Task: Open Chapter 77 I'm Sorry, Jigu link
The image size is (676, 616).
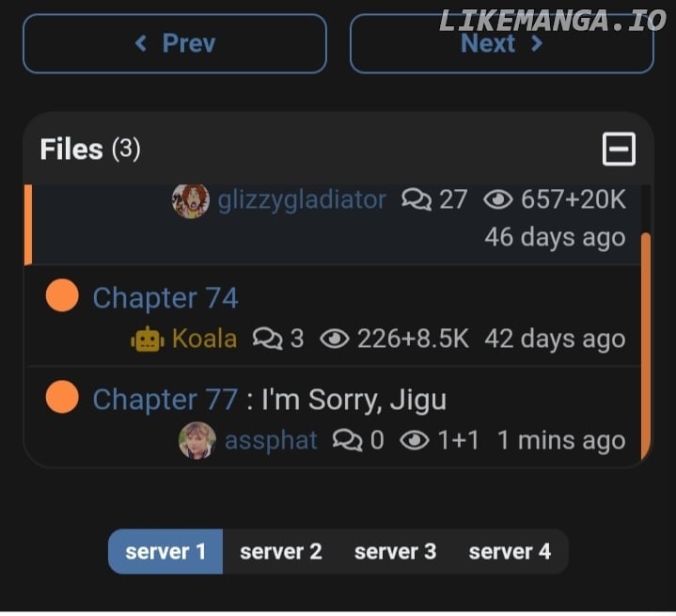Action: 270,400
